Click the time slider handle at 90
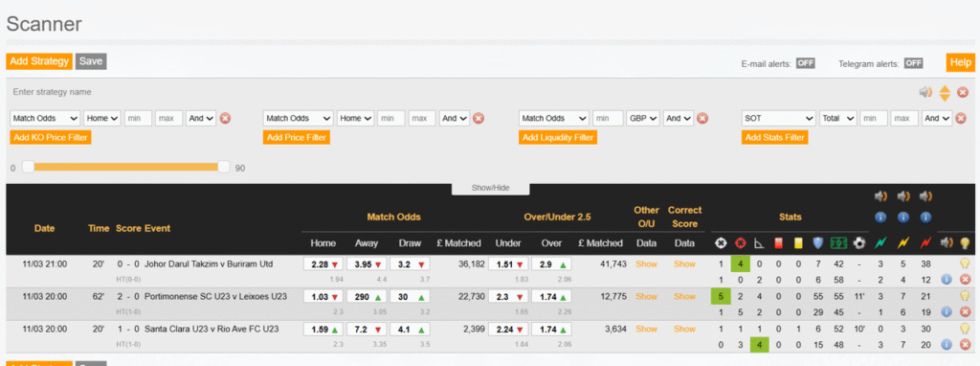The image size is (980, 366). (x=224, y=167)
